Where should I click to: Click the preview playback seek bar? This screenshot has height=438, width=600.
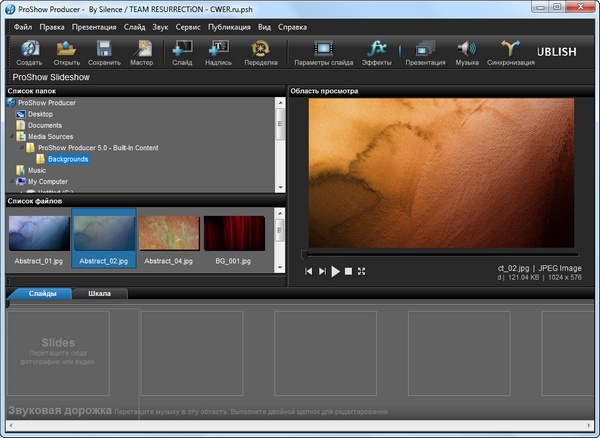[438, 254]
